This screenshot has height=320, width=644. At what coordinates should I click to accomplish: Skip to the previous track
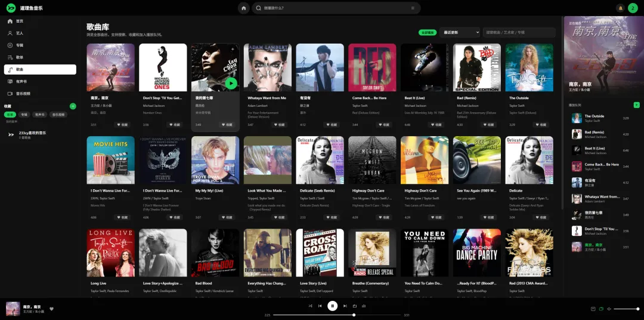320,306
